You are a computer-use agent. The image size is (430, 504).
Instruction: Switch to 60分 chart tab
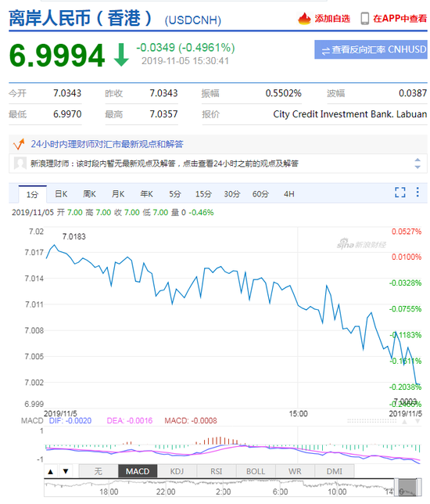(260, 194)
